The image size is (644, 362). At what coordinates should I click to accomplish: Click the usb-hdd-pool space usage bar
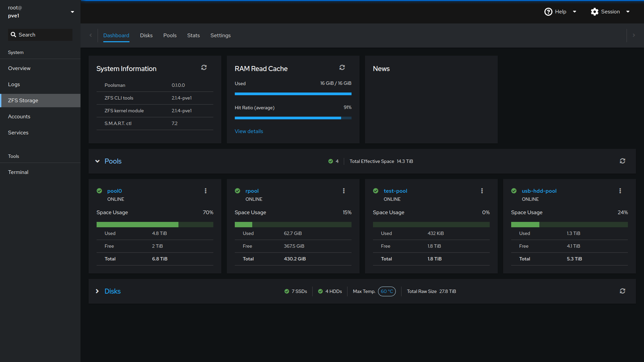tap(570, 225)
